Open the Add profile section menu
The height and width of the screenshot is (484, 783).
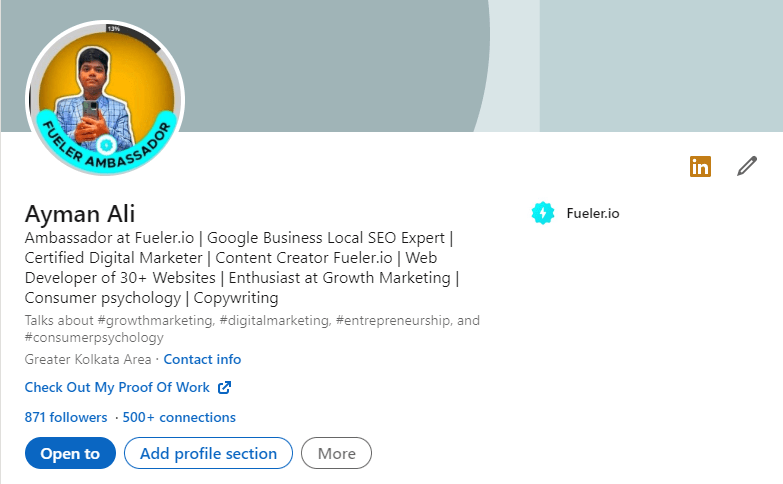208,453
